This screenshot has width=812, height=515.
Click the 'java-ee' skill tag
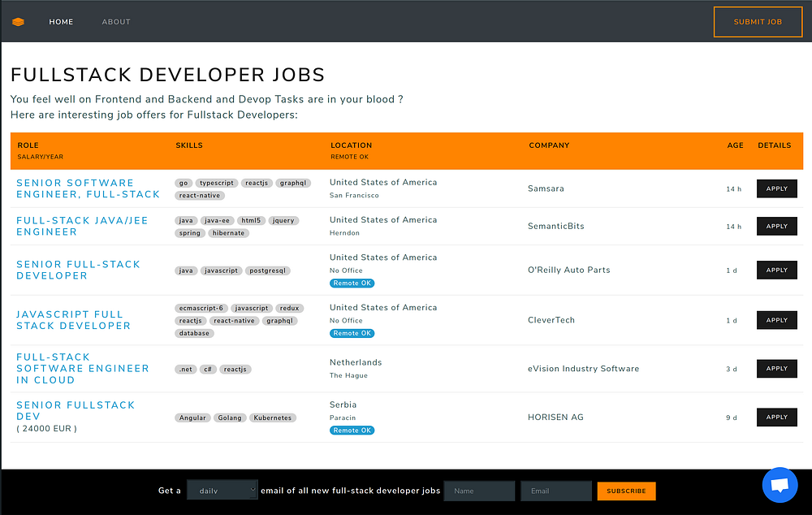(217, 220)
